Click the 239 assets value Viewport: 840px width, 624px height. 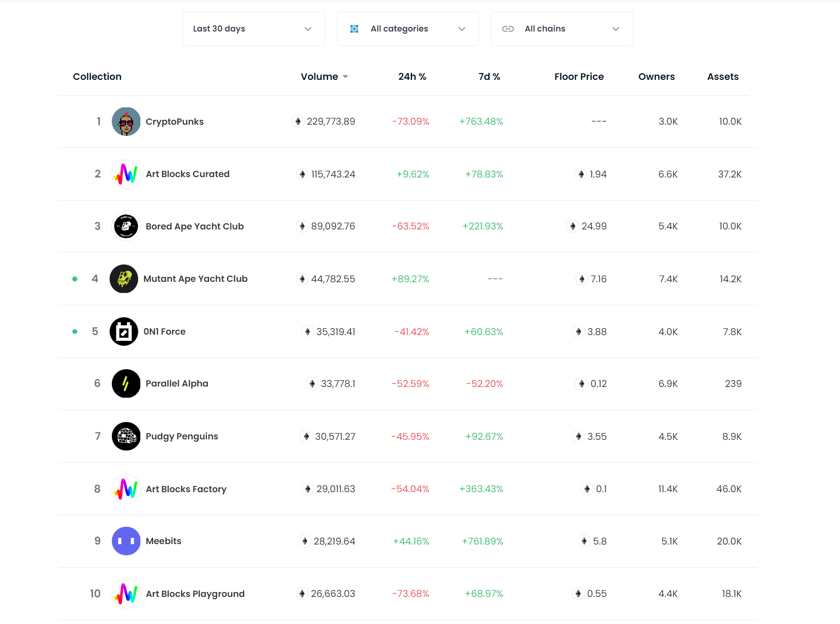[733, 383]
